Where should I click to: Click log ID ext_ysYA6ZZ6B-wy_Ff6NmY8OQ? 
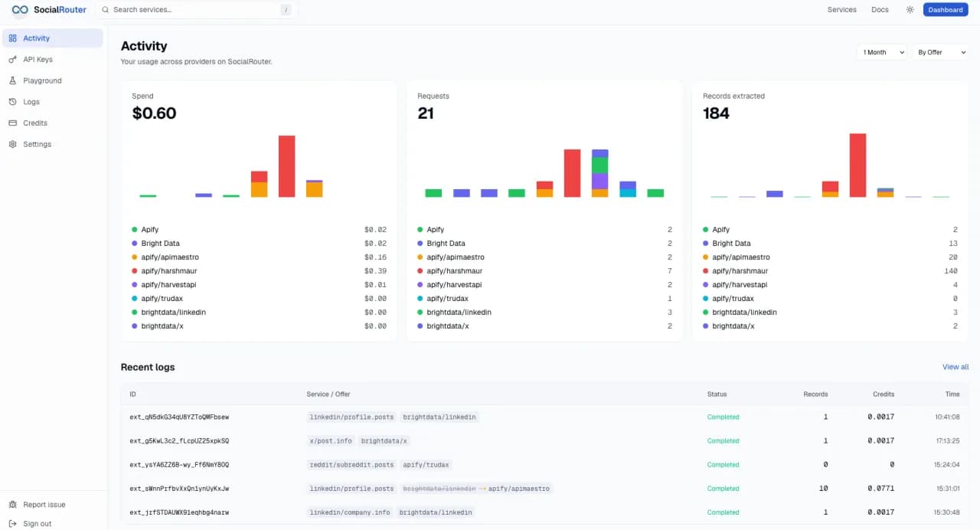(x=179, y=465)
